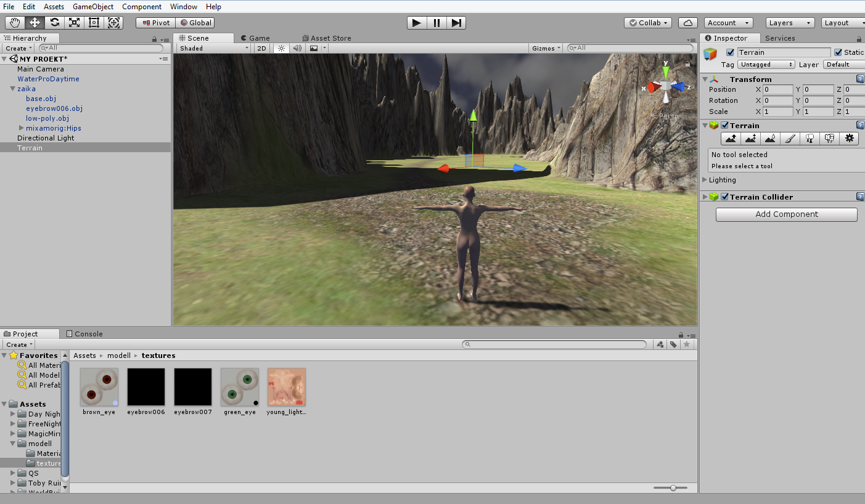Toggle scene lighting sun button
This screenshot has width=865, height=504.
pyautogui.click(x=282, y=48)
